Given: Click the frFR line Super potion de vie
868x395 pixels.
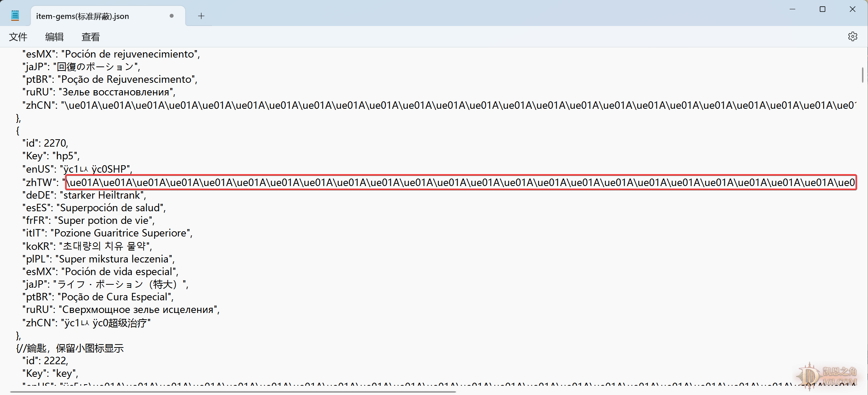Looking at the screenshot, I should [x=88, y=221].
